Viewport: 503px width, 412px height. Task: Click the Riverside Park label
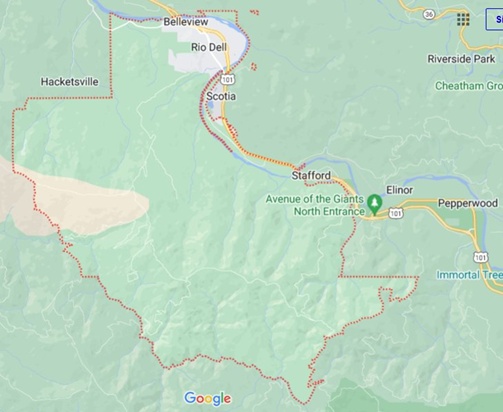click(x=461, y=59)
